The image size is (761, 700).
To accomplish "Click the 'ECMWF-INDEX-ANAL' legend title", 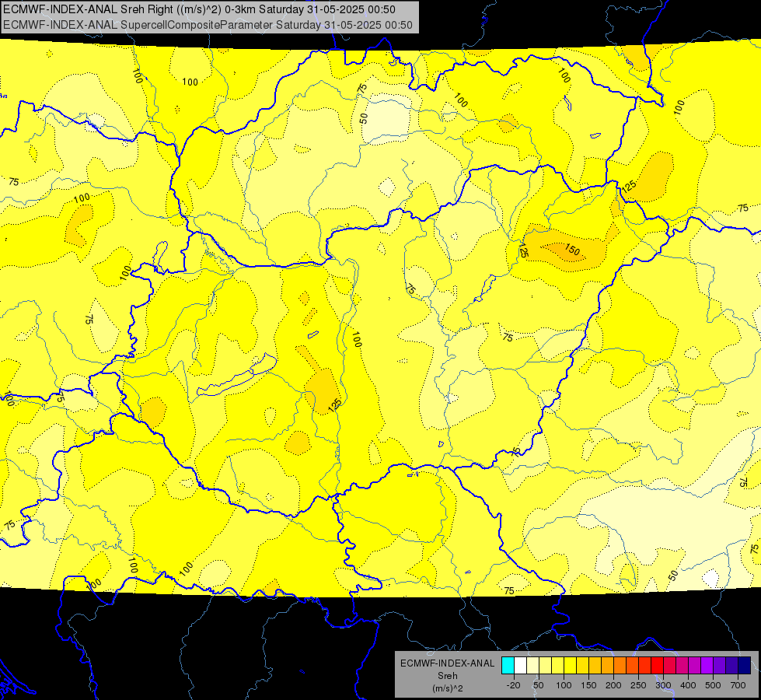I will (x=448, y=663).
